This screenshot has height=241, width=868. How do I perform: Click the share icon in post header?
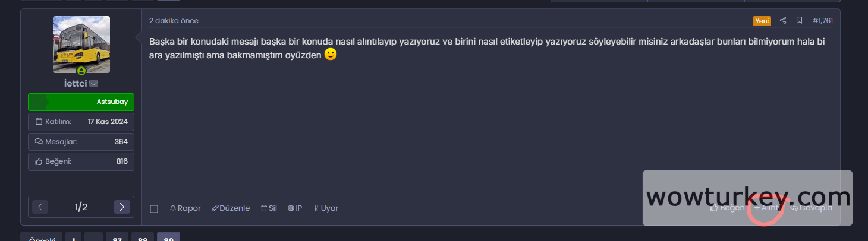tap(783, 21)
